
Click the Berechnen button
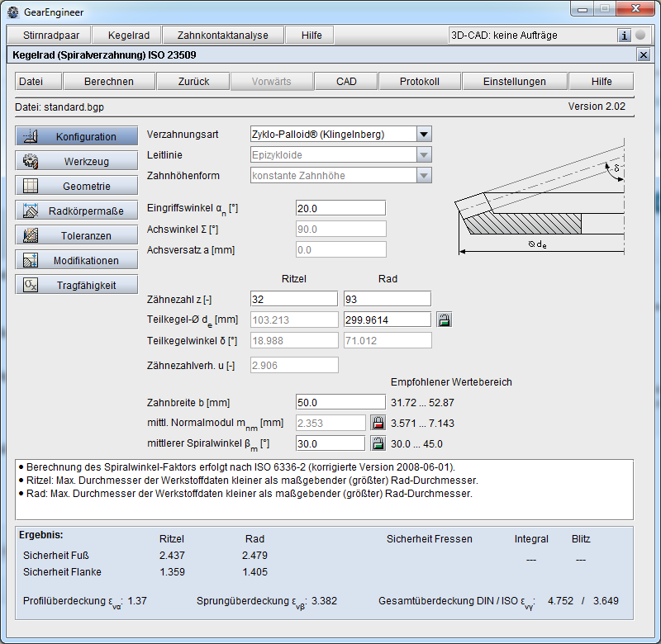click(x=109, y=81)
